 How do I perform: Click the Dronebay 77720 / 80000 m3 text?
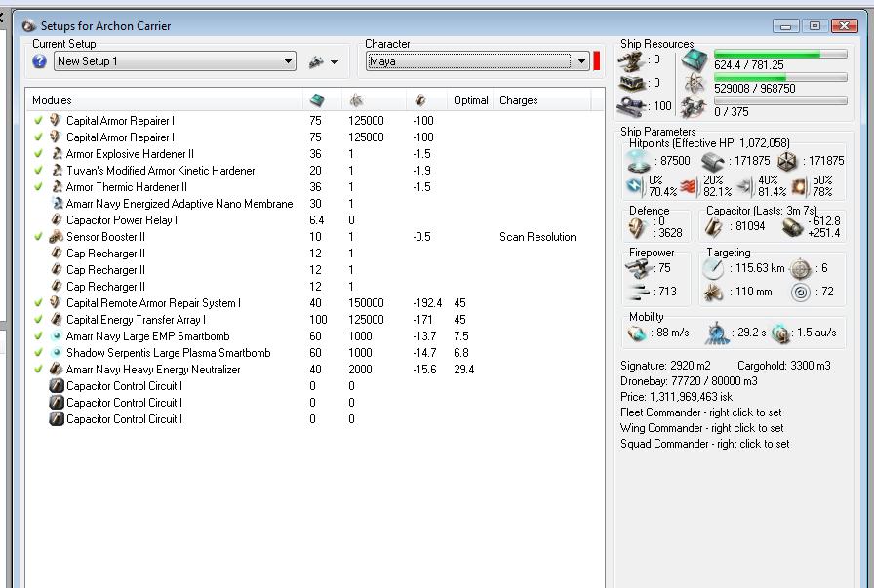(689, 381)
